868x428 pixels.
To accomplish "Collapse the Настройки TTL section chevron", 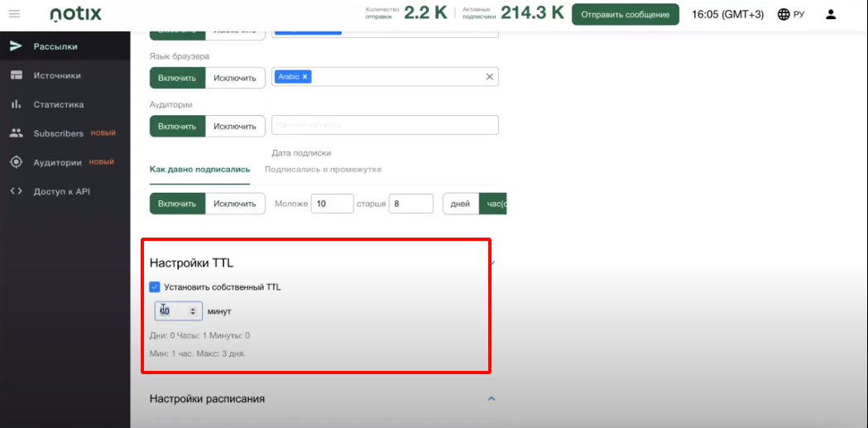I will (492, 263).
